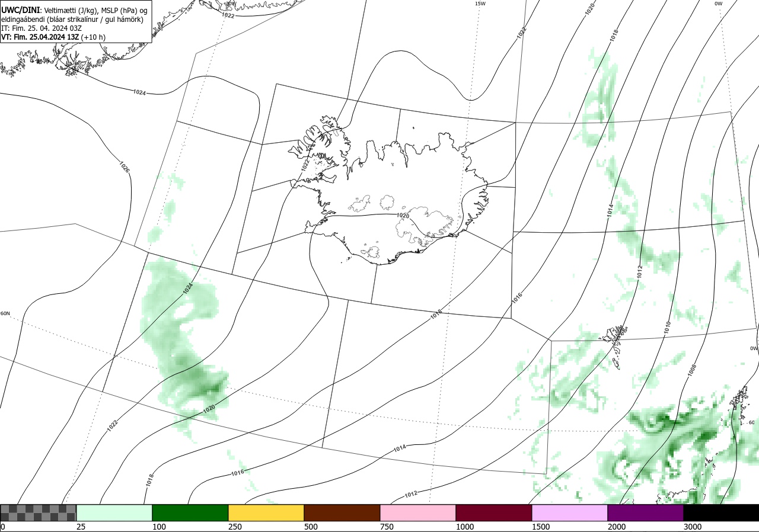This screenshot has width=759, height=532.
Task: Pick the dark green 100–250 legend swatch
Action: coord(190,512)
